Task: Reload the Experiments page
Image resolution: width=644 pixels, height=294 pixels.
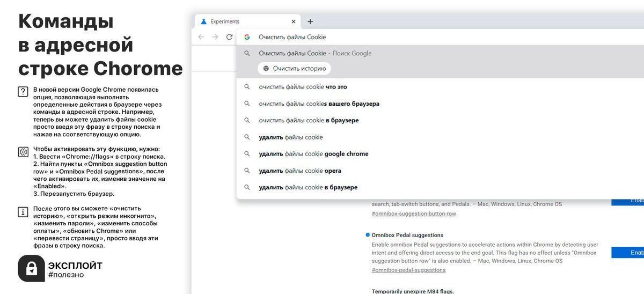Action: click(229, 37)
